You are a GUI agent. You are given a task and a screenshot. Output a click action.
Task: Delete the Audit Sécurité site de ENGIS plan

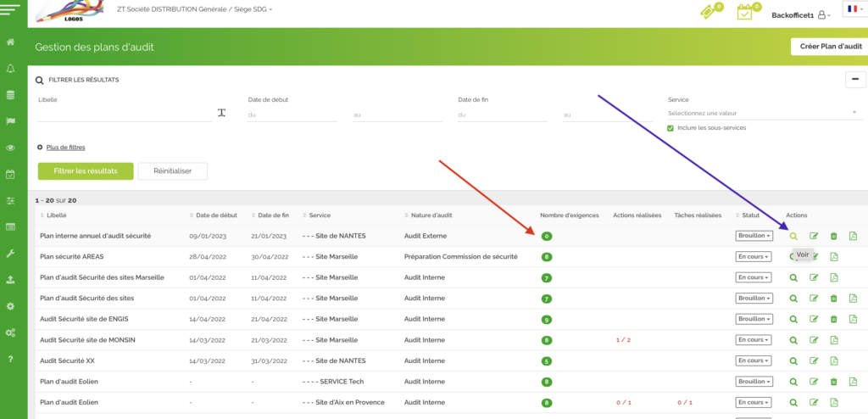coord(833,319)
